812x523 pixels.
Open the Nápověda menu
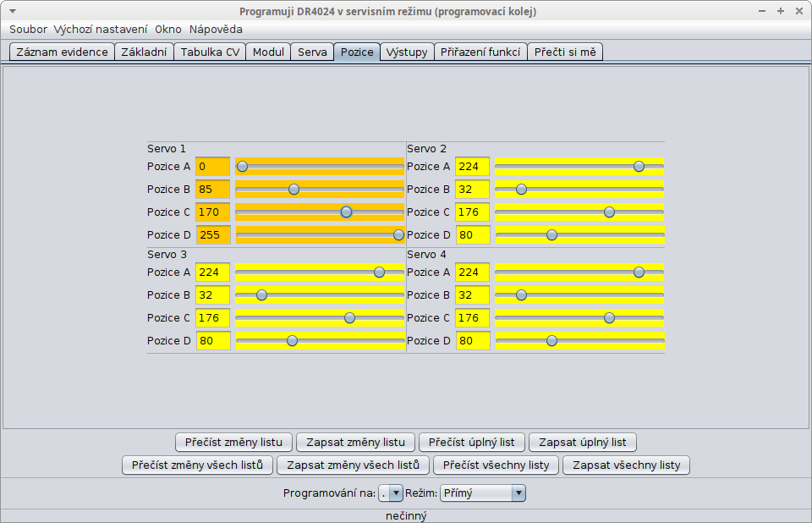[x=216, y=29]
